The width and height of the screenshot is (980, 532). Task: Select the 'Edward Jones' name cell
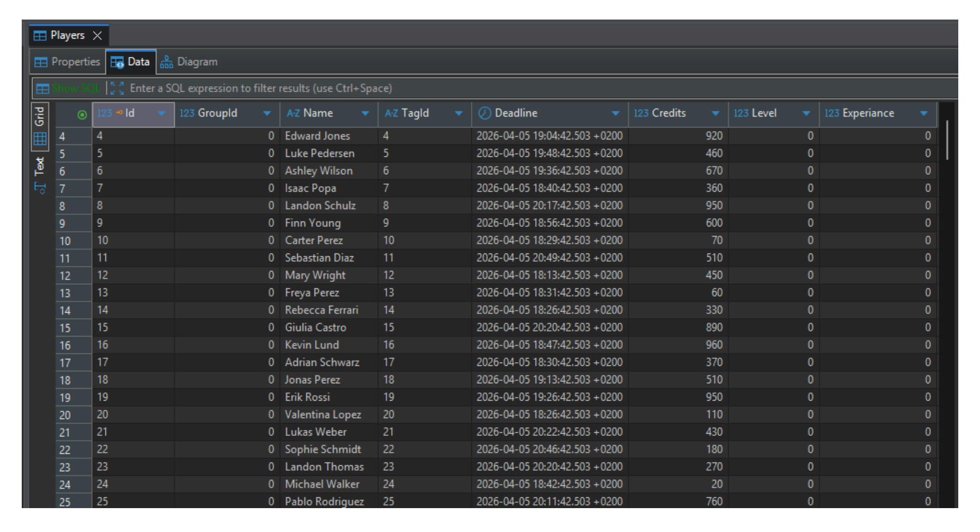click(x=329, y=136)
